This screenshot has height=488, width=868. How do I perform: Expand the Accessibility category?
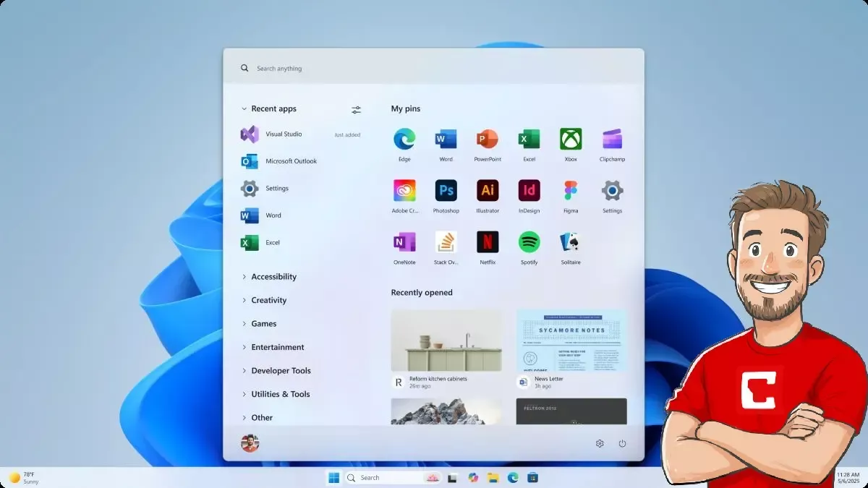tap(273, 277)
